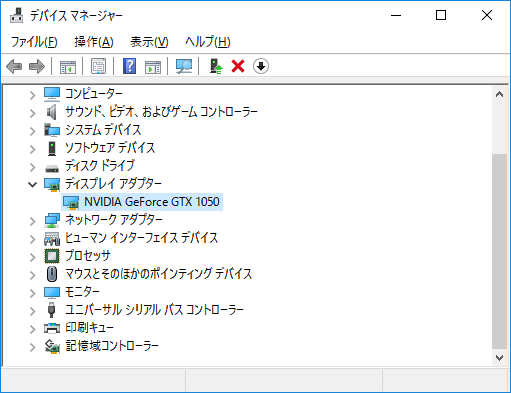The width and height of the screenshot is (511, 393).
Task: Select the ソフトウェア デバイス label
Action: coord(110,148)
